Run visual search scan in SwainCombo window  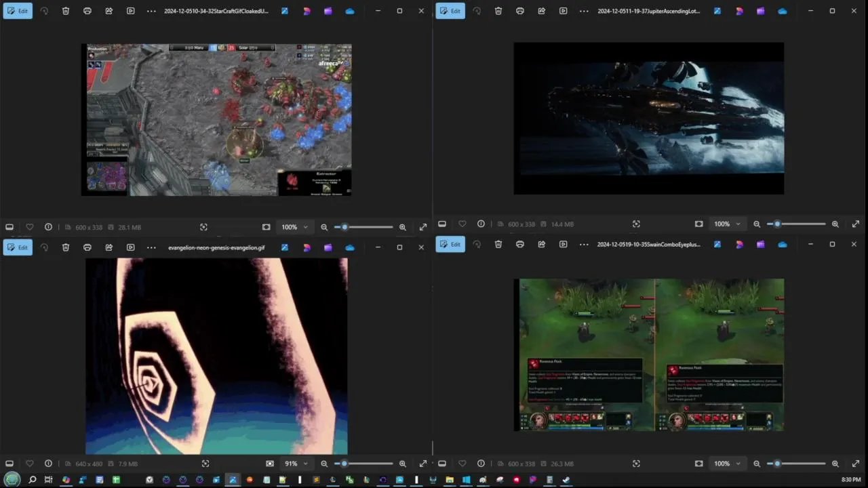[x=636, y=464]
